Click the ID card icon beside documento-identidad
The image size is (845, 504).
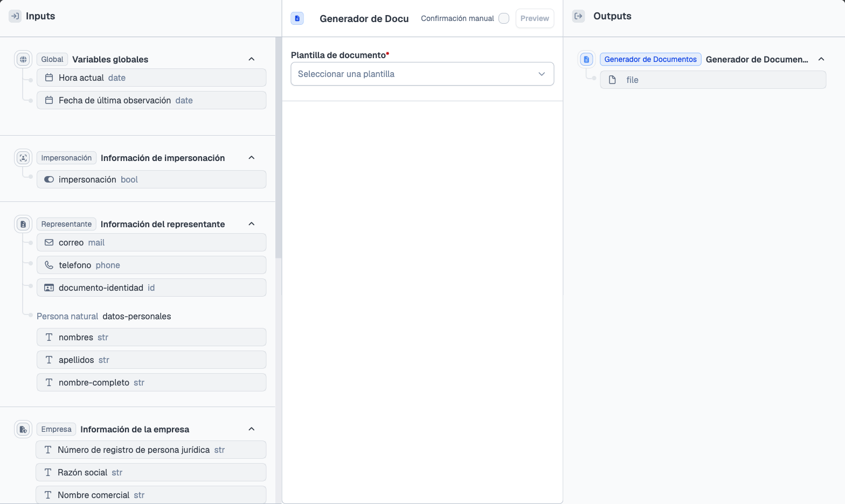pyautogui.click(x=49, y=288)
